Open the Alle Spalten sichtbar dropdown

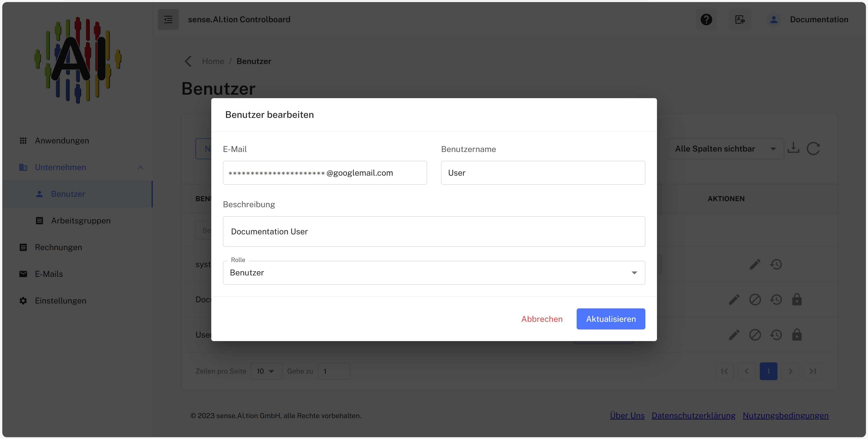[x=726, y=148]
